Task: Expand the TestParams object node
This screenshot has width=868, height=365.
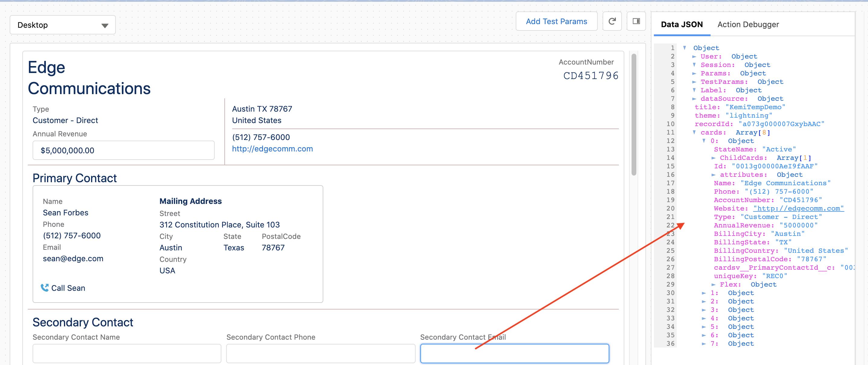Action: click(x=694, y=81)
